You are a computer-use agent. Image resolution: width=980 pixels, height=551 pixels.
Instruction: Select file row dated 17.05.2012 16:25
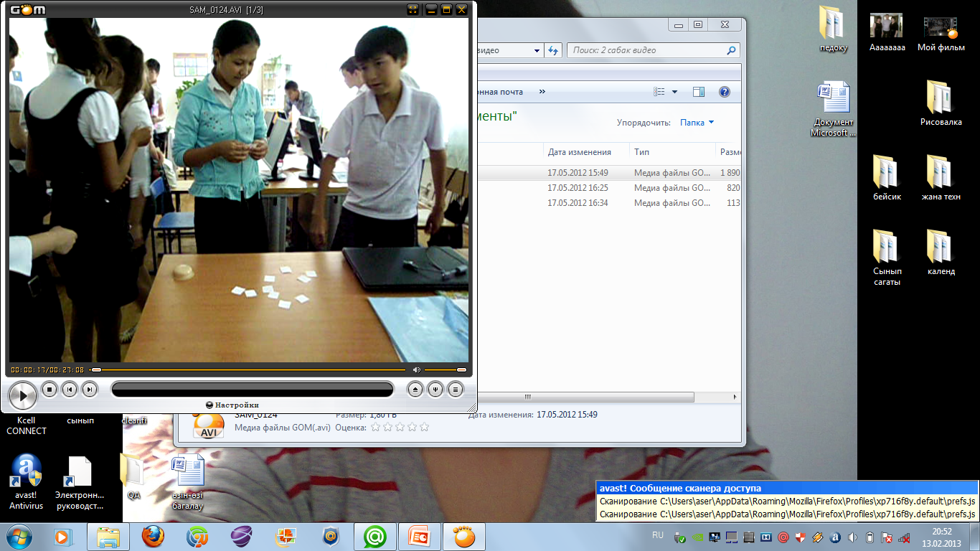pos(608,188)
